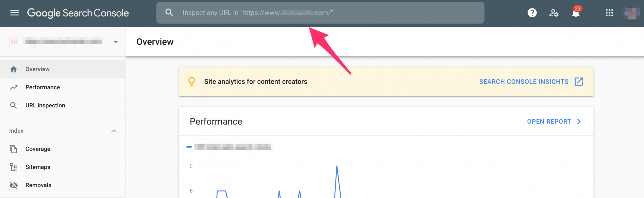644x198 pixels.
Task: Open the Sitemaps page
Action: (38, 167)
